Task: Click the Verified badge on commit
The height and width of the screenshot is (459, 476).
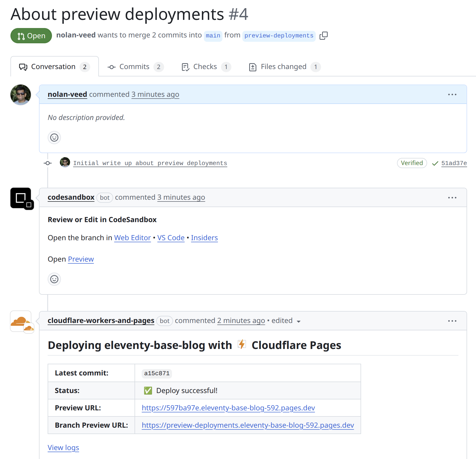Action: point(412,163)
